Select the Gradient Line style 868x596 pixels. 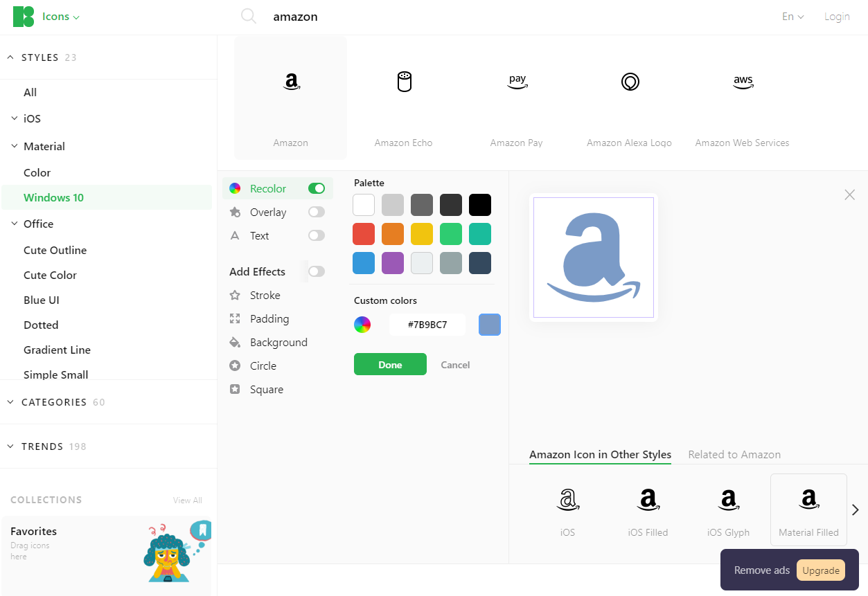[57, 350]
